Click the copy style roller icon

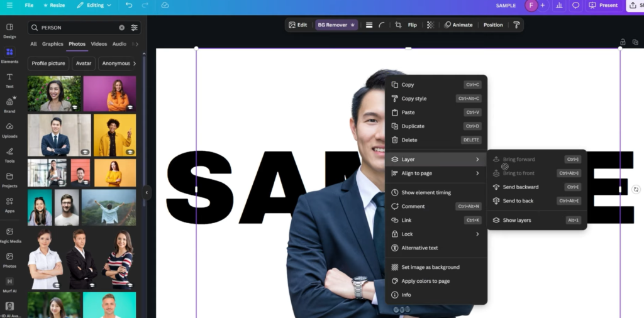point(517,25)
